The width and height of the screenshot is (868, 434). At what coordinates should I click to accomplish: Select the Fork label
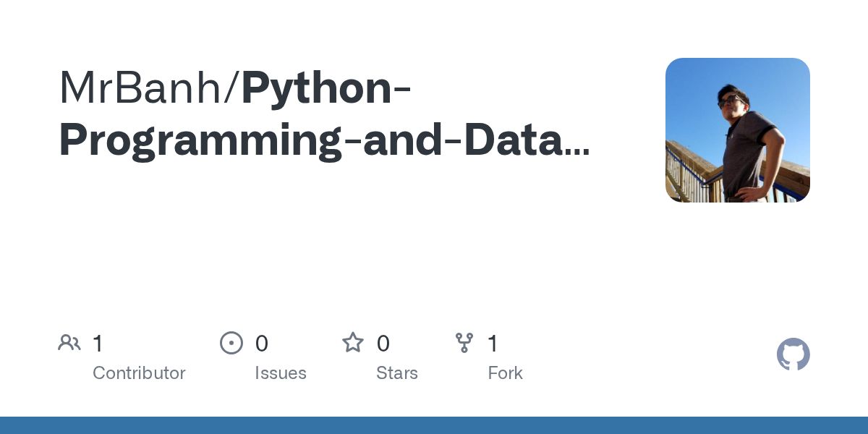(505, 373)
